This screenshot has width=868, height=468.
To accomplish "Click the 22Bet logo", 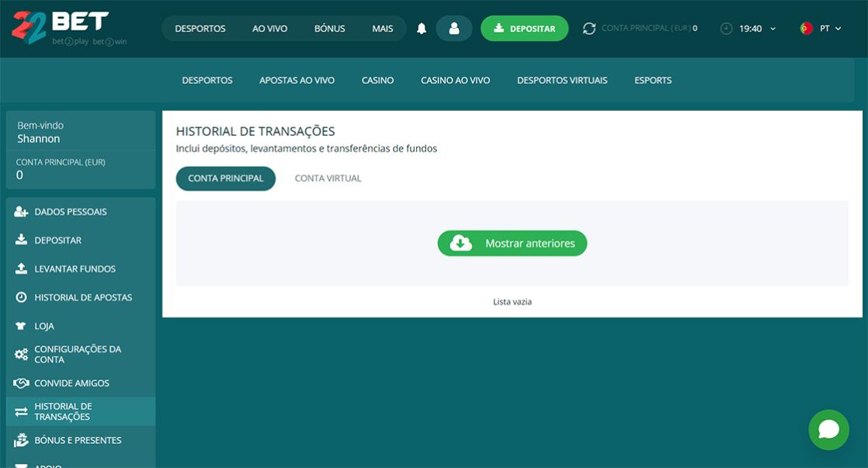I will click(x=62, y=23).
